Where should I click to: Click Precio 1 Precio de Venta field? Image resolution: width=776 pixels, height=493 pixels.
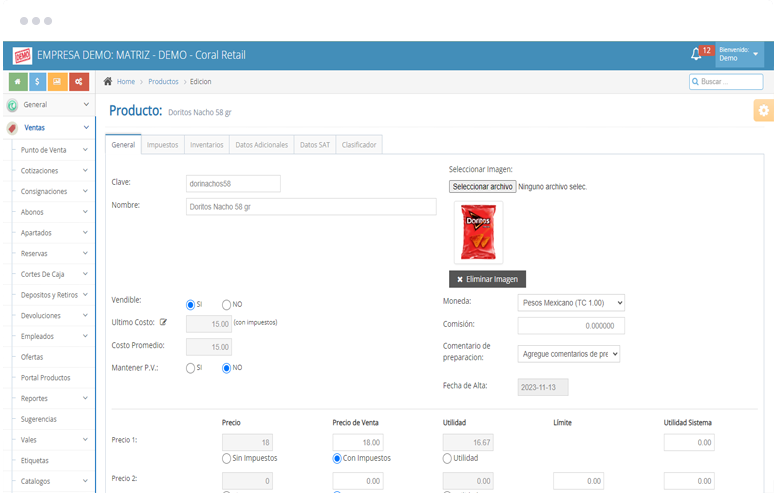point(358,443)
